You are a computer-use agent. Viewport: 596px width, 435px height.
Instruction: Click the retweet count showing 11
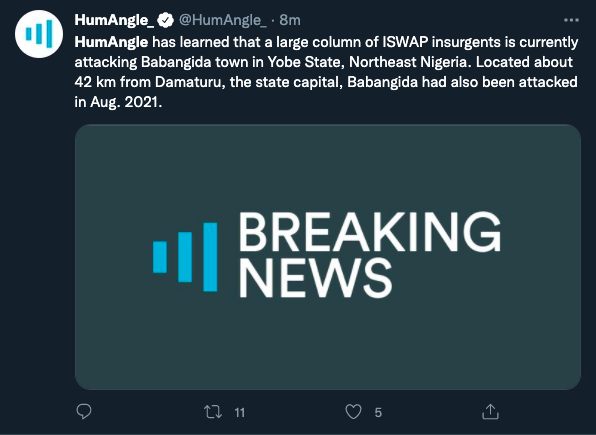click(x=240, y=413)
